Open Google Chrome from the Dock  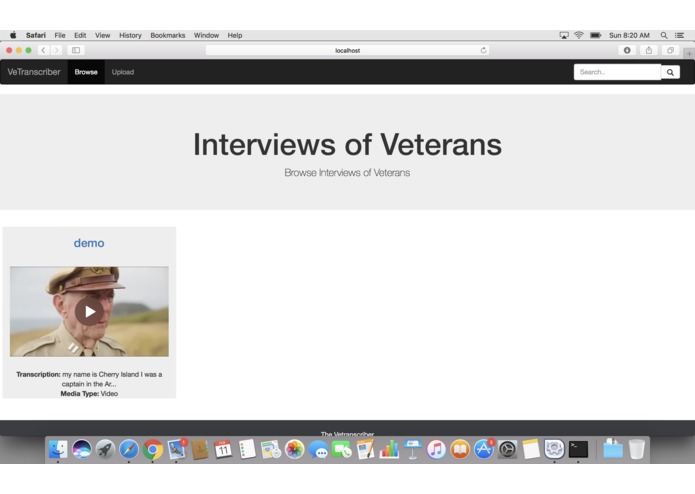click(152, 449)
